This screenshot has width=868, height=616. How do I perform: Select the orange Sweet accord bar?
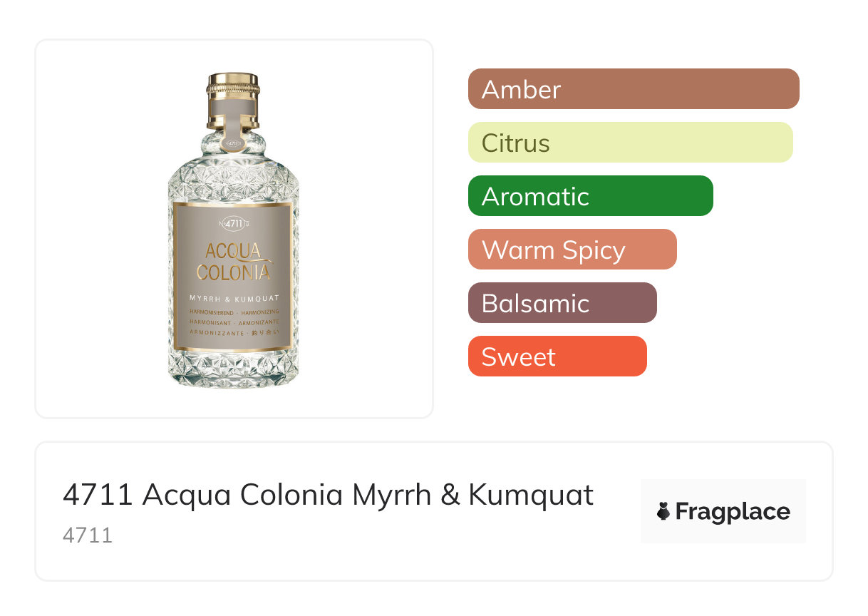click(x=557, y=356)
